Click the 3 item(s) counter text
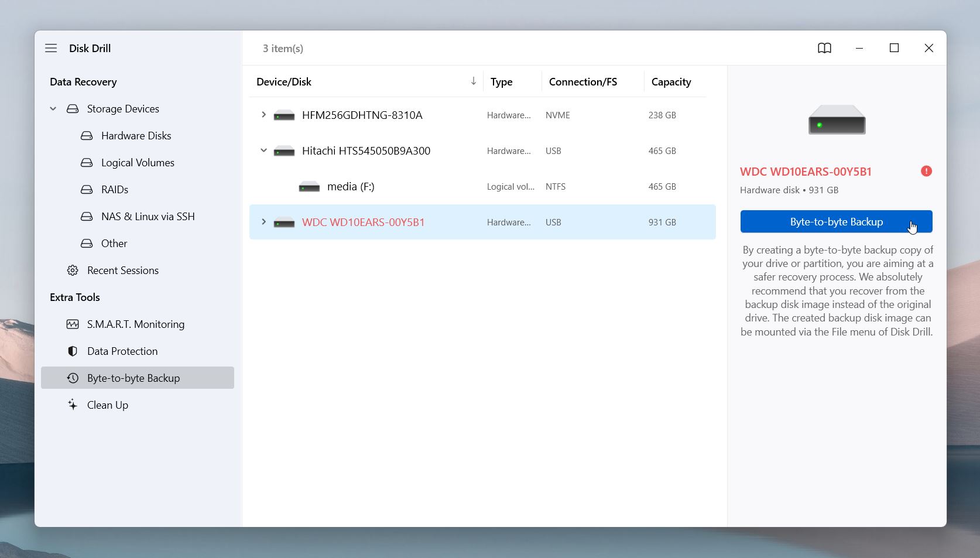The height and width of the screenshot is (558, 980). click(283, 49)
